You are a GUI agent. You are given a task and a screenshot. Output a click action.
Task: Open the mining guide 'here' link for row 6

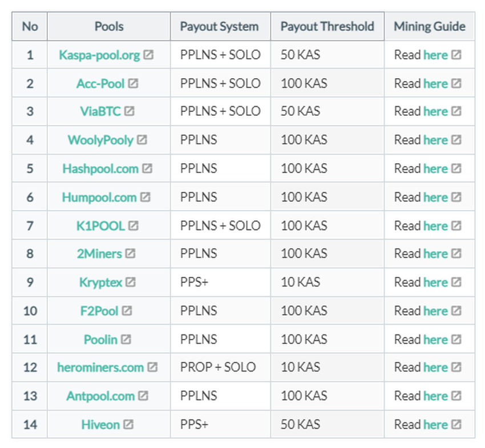pos(435,197)
